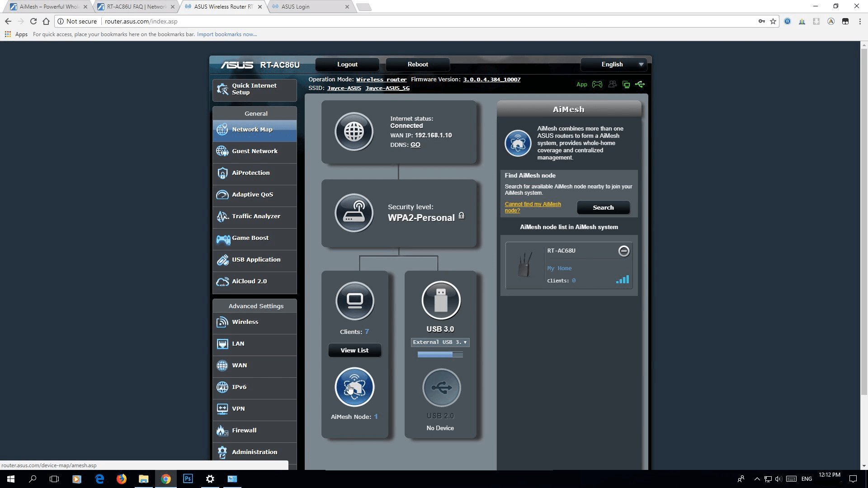Open the Wireless router operation mode link

point(381,80)
